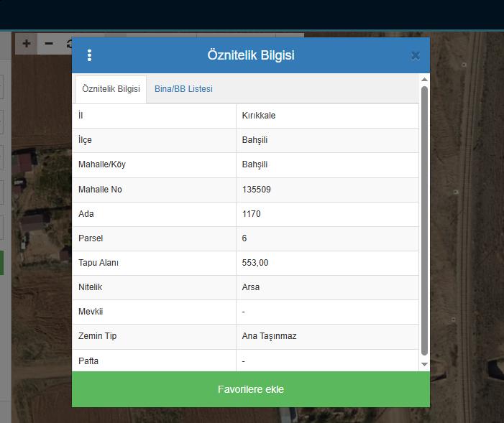
Task: Zoom out the map with minus button
Action: [x=49, y=44]
